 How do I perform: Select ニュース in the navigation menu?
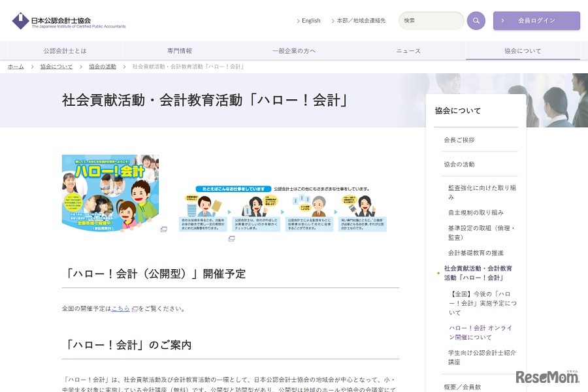[408, 50]
